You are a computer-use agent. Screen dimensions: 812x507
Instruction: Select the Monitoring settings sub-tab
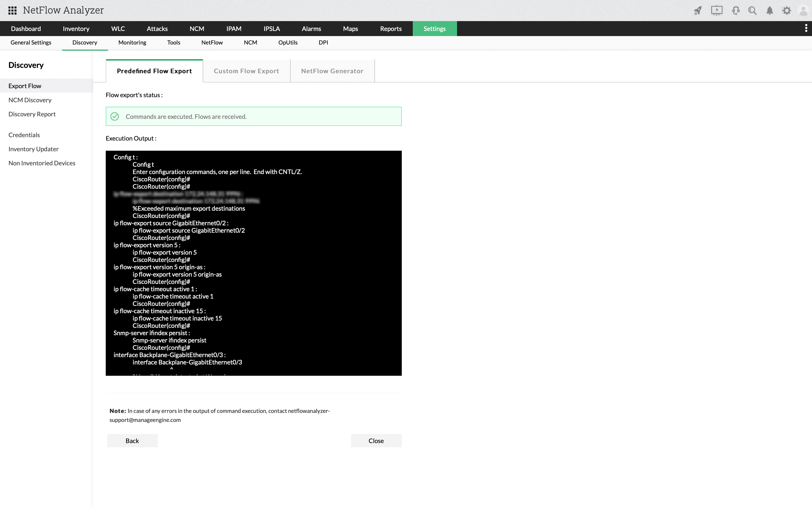(x=132, y=43)
